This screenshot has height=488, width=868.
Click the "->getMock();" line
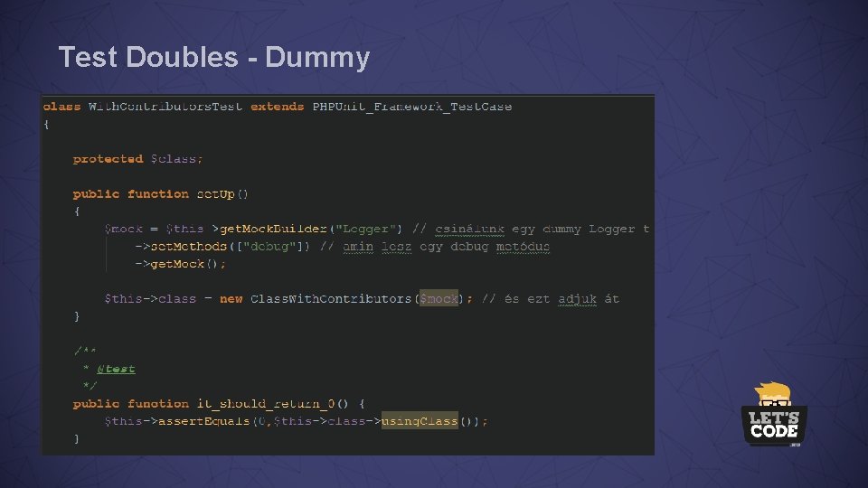point(181,264)
